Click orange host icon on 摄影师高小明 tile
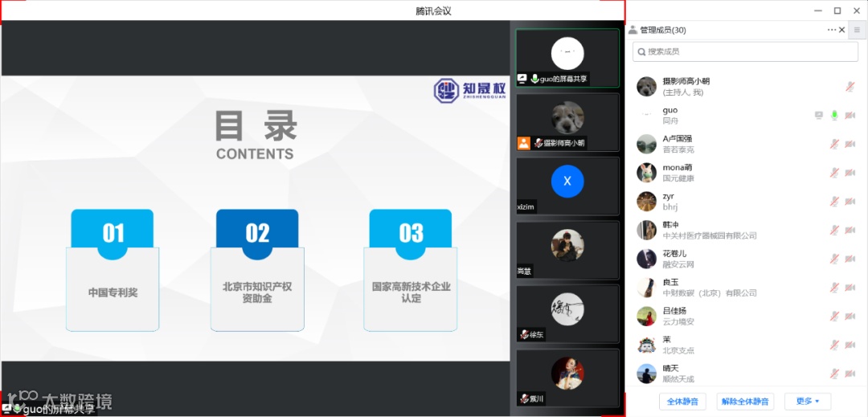 [524, 143]
